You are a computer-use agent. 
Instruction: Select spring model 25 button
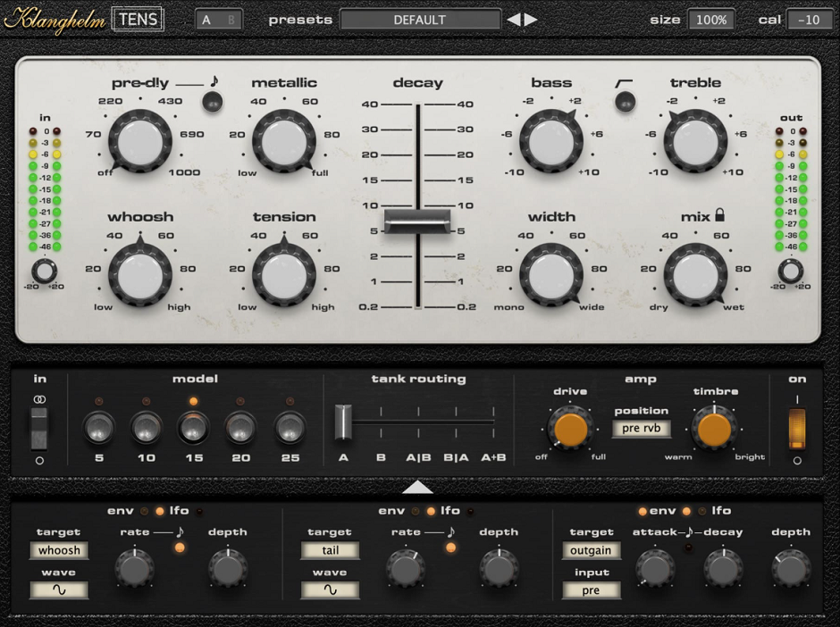(x=290, y=429)
